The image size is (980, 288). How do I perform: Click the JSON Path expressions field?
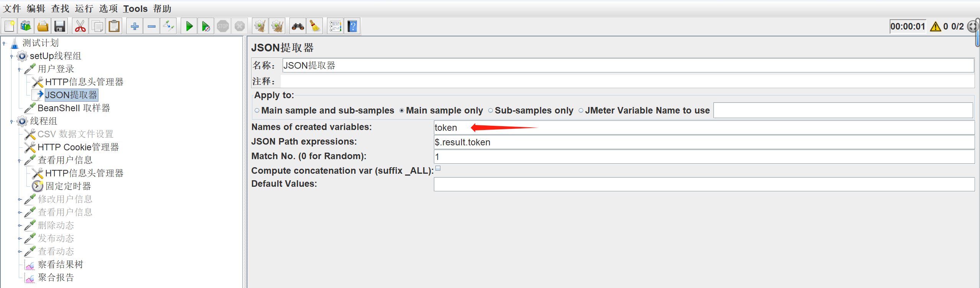tap(704, 142)
